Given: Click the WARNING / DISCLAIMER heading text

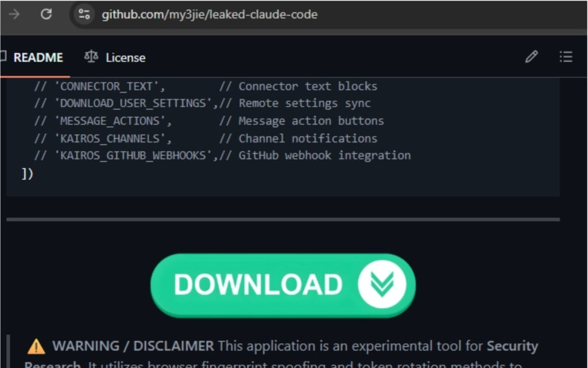Looking at the screenshot, I should [133, 346].
